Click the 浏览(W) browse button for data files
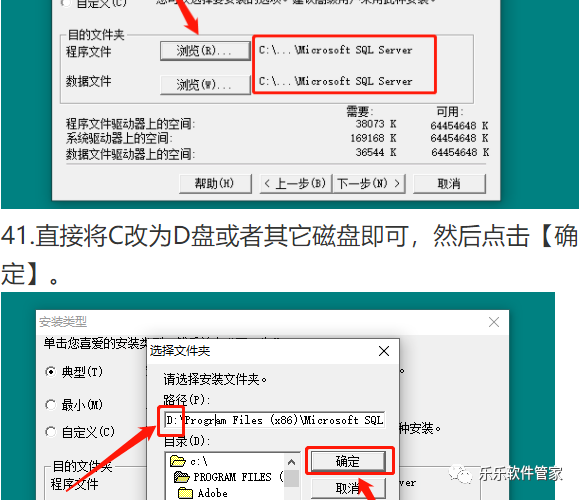 (205, 85)
